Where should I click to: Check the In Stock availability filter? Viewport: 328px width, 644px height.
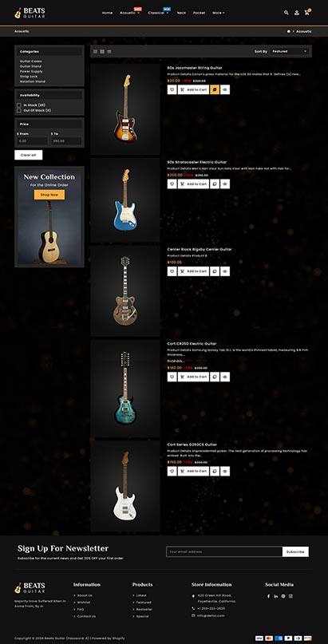(19, 105)
